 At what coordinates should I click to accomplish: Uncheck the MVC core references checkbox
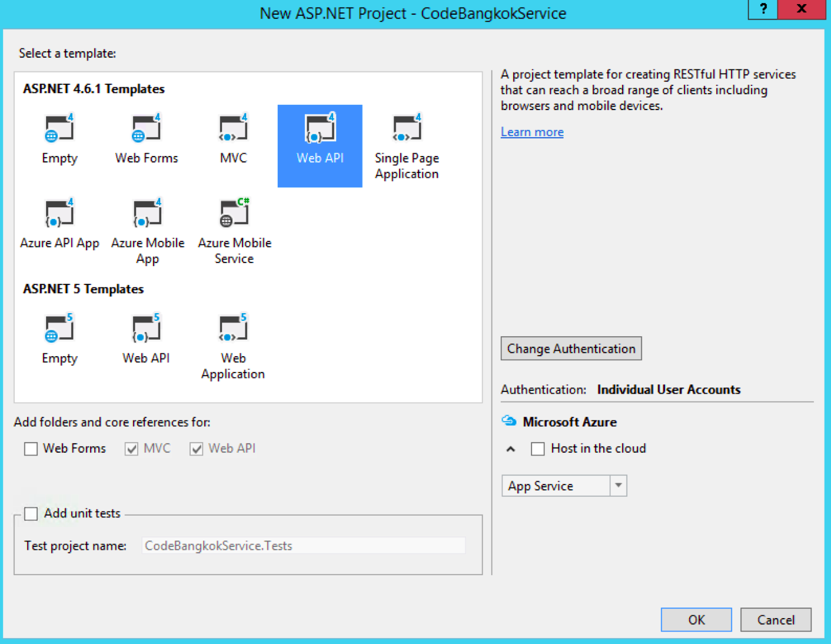132,449
